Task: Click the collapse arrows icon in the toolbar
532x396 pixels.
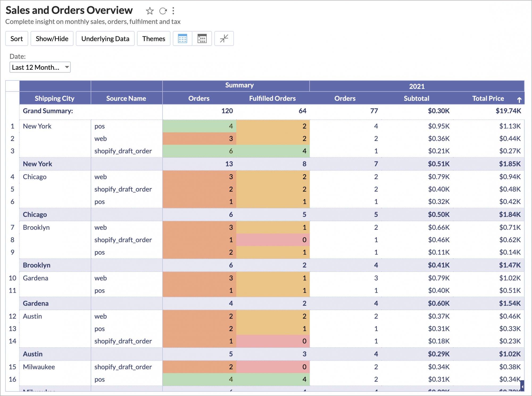Action: [x=224, y=39]
